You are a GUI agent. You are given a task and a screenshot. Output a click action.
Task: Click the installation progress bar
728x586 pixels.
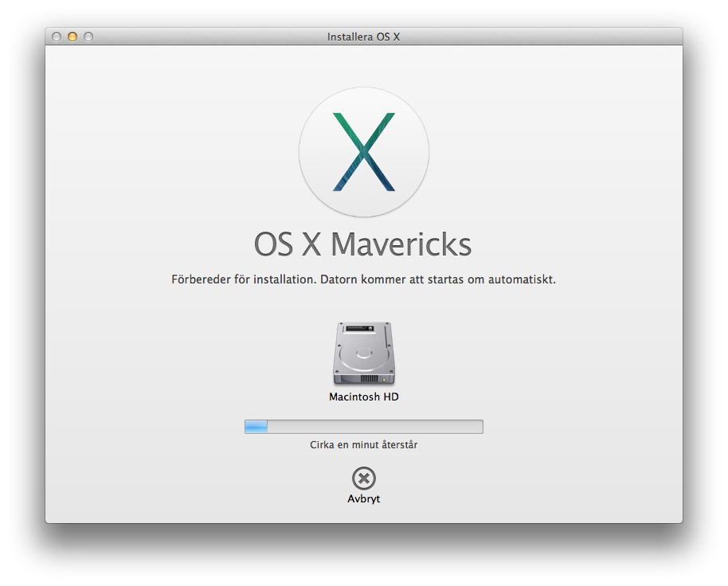click(363, 427)
